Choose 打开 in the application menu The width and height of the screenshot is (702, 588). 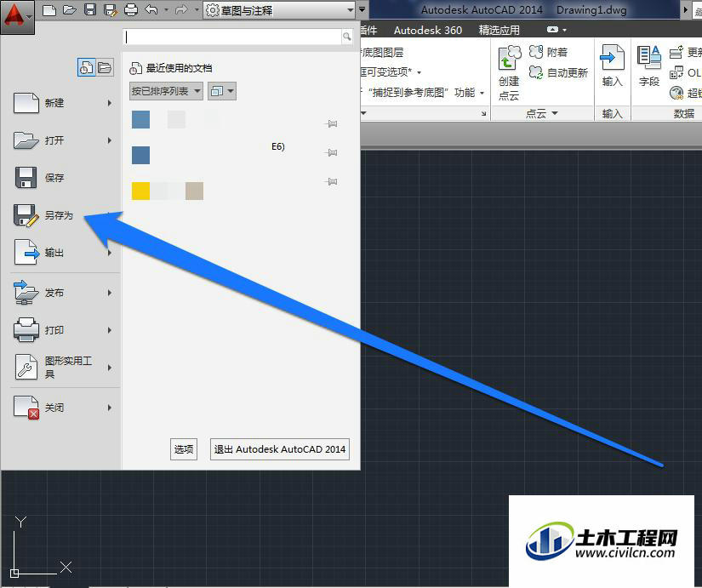(63, 140)
